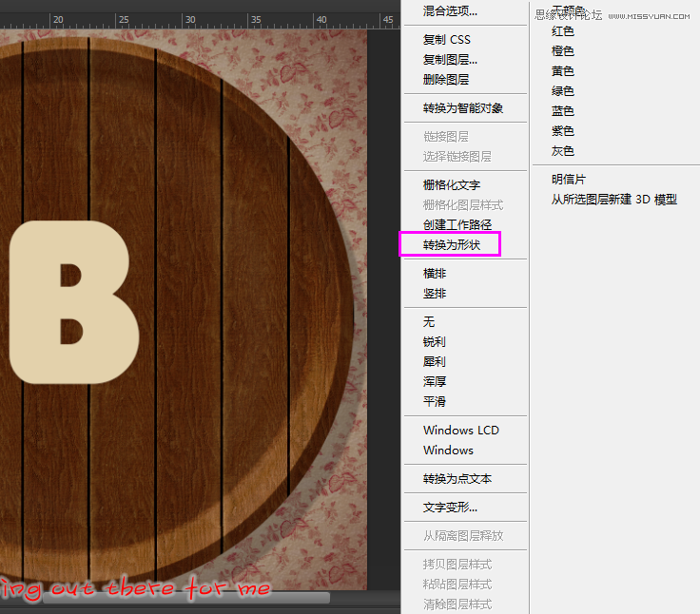Viewport: 700px width, 614px height.
Task: Select Windows LCD rendering option
Action: coord(461,431)
